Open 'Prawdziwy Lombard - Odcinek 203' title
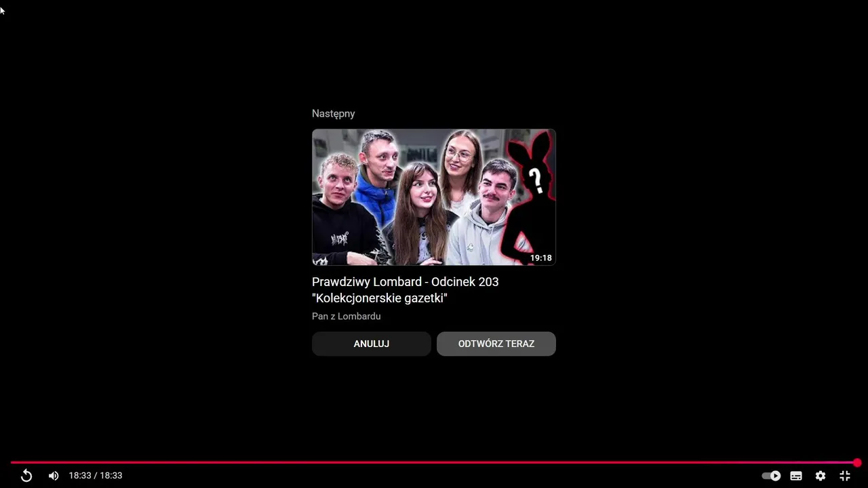Screen dimensions: 868x488 (x=406, y=289)
